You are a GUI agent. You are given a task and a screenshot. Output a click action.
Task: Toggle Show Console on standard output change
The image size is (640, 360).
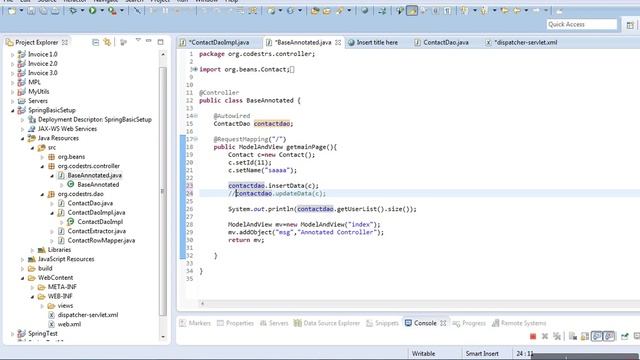coord(597,336)
